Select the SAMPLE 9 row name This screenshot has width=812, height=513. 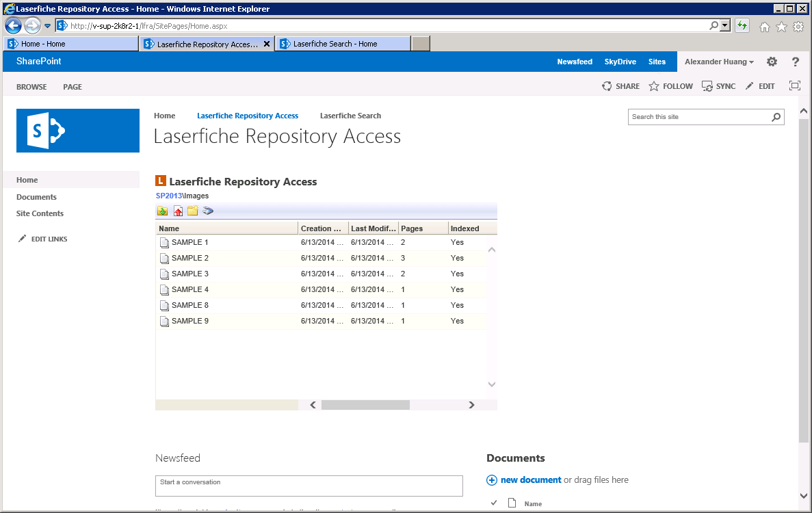click(x=190, y=321)
